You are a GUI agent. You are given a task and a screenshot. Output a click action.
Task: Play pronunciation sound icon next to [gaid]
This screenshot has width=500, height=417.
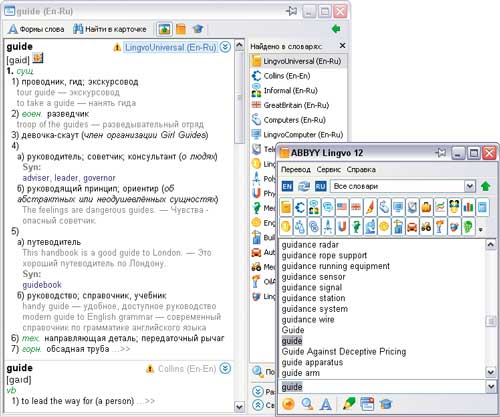coord(38,59)
